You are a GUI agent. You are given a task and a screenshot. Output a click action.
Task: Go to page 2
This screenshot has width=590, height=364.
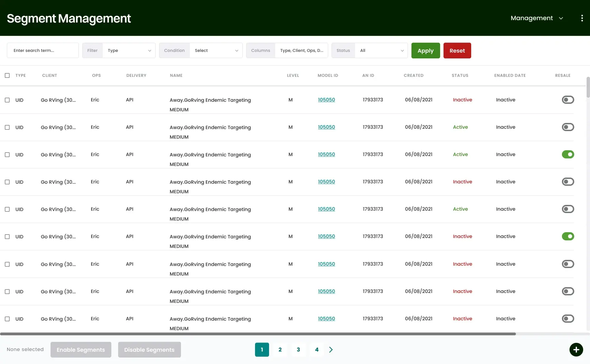(280, 350)
